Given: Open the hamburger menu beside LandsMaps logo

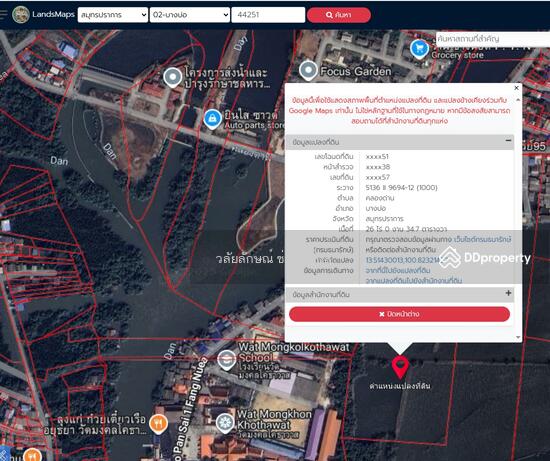Looking at the screenshot, I should (x=3, y=14).
